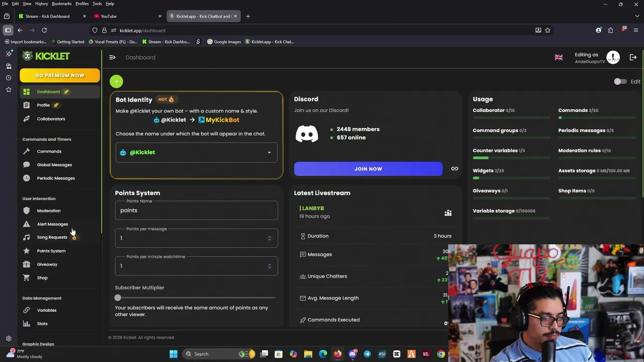
Task: Open Firefox sidebar bookmarks star icon
Action: [x=9, y=89]
